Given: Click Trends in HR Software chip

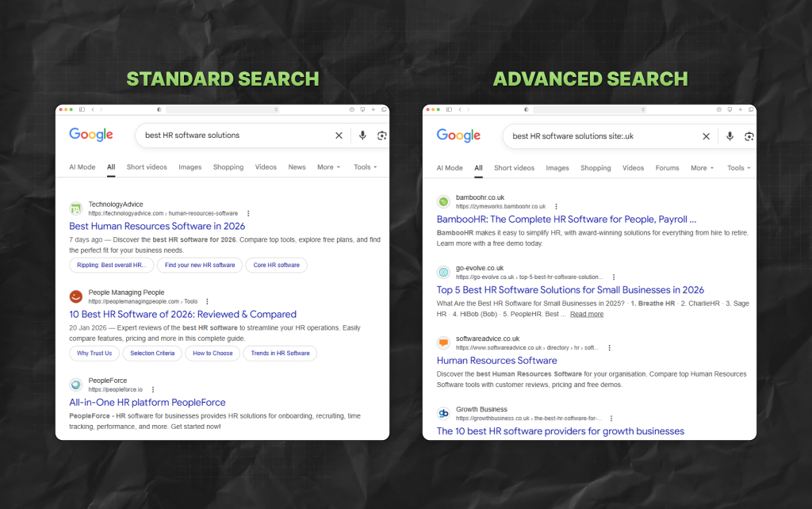Looking at the screenshot, I should click(x=280, y=353).
